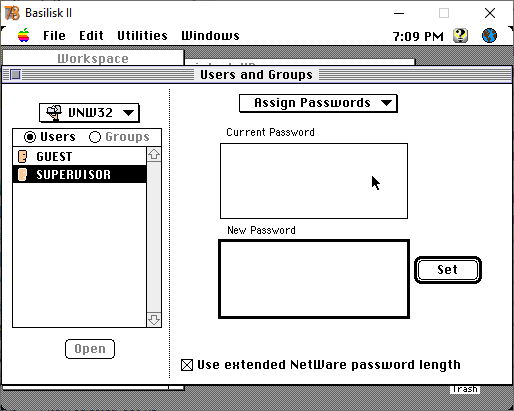Select GUEST in the user list

point(80,156)
